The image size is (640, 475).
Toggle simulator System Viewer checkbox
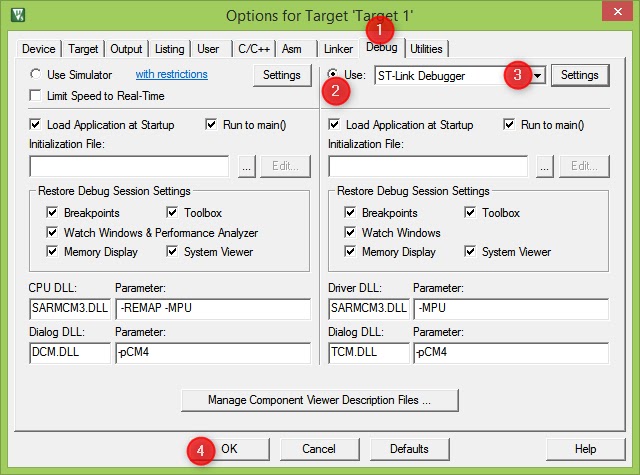click(x=172, y=251)
